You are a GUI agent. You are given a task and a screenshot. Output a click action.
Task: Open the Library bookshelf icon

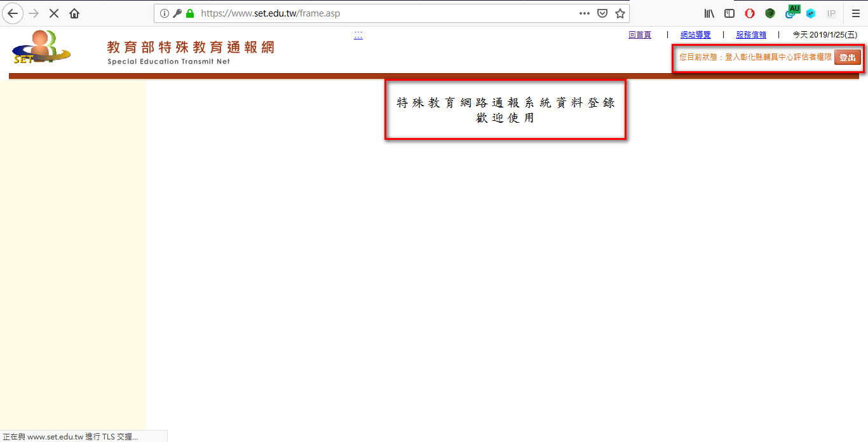(x=710, y=13)
